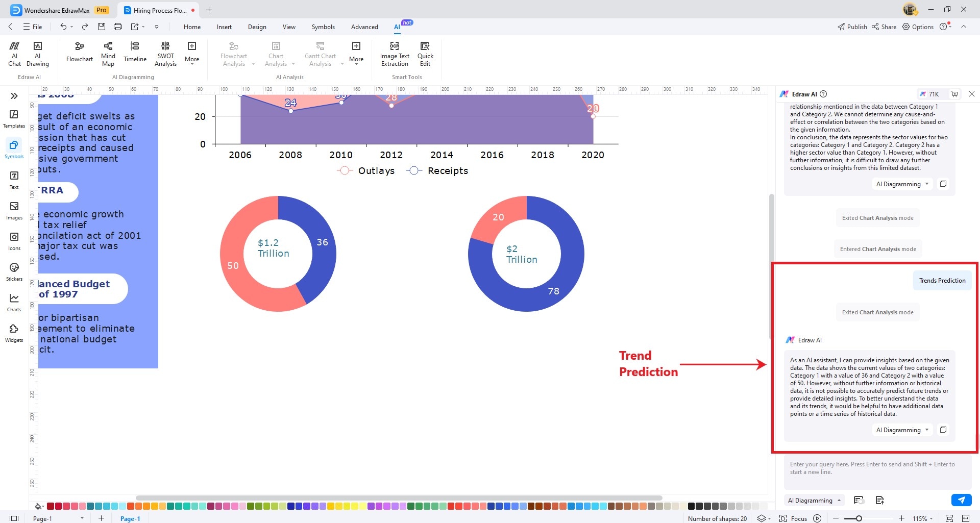Switch to the Insert ribbon tab
Viewport: 980px width, 523px height.
point(224,27)
